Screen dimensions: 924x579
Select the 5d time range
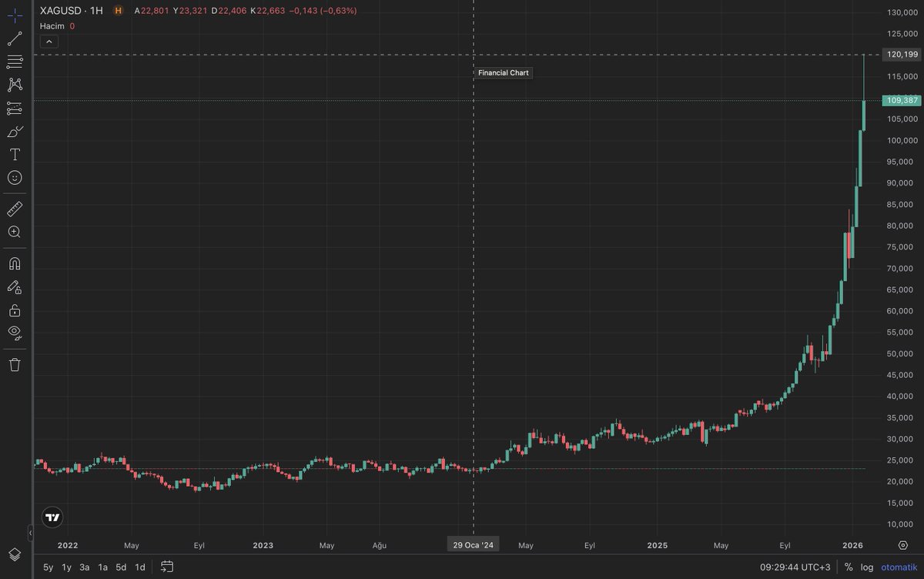click(x=121, y=567)
